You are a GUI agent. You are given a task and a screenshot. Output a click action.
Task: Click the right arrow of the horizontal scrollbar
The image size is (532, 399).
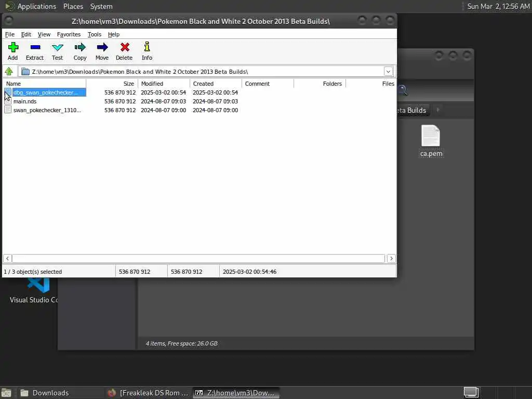391,259
